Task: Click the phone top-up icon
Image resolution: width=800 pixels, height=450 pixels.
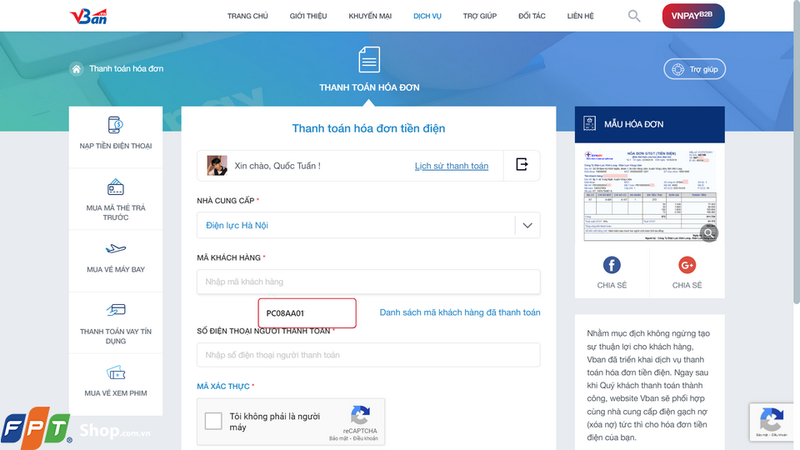Action: pyautogui.click(x=115, y=125)
